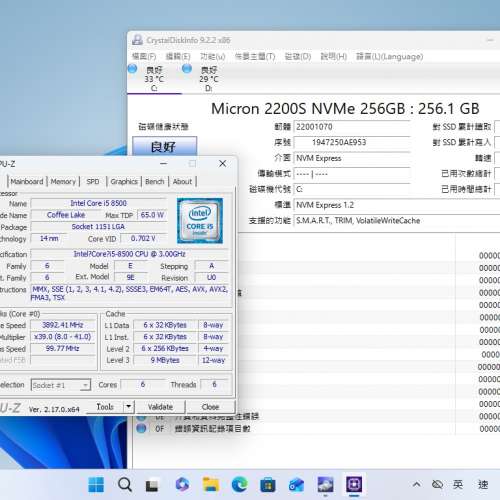Open the 語言(L)(Language) menu
This screenshot has width=500, height=500.
point(389,57)
